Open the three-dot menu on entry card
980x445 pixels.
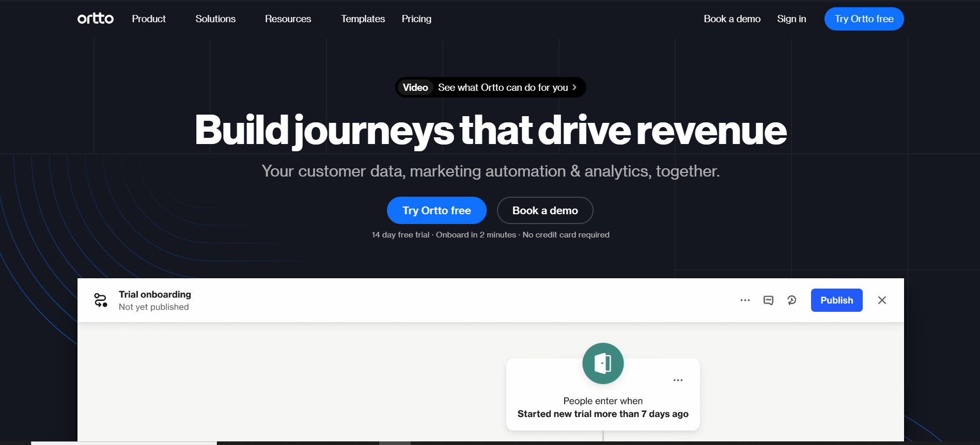[678, 380]
